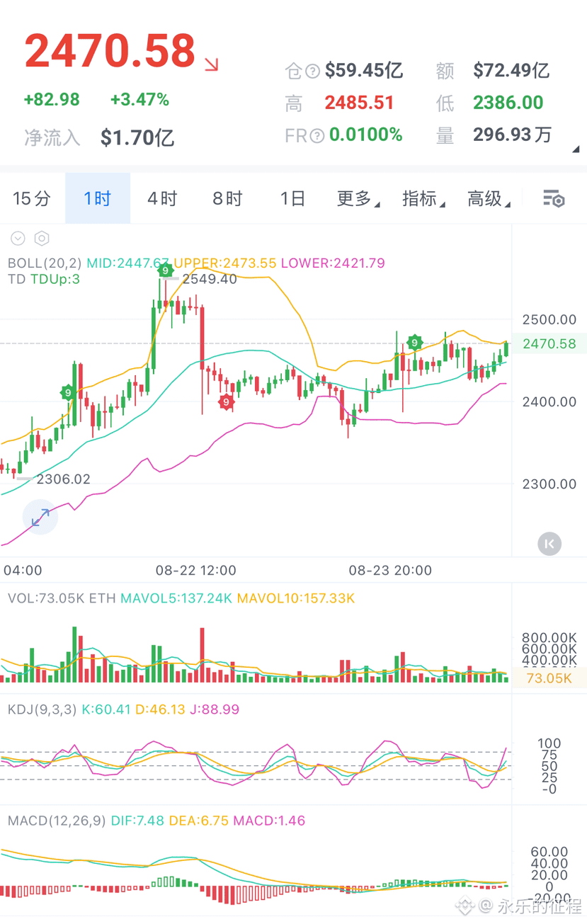The width and height of the screenshot is (587, 924).
Task: Switch to the 15分 timeframe
Action: click(x=32, y=199)
